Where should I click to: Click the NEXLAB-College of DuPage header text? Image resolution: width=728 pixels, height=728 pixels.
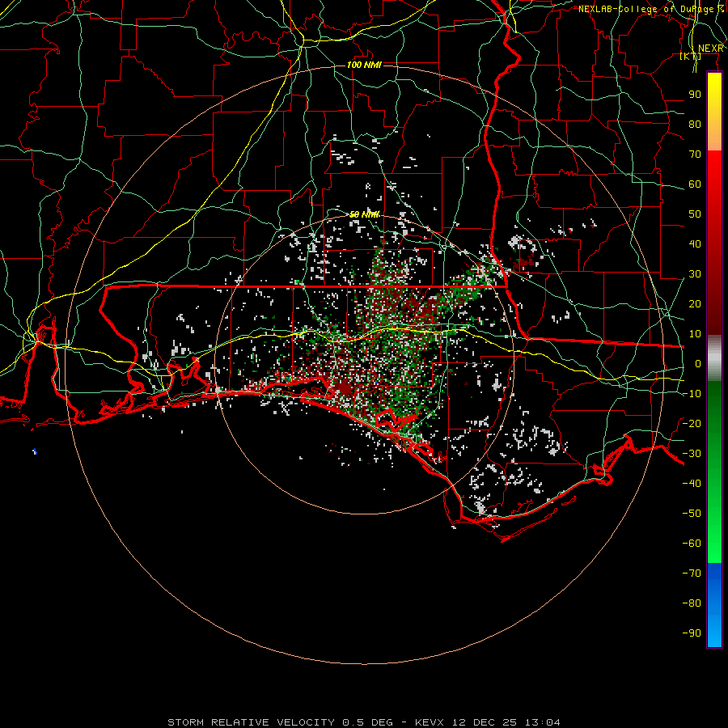pyautogui.click(x=651, y=9)
